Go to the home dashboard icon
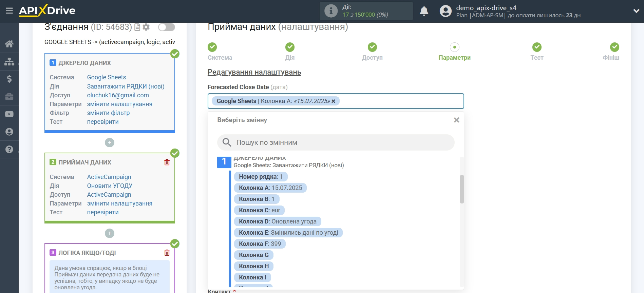 9,44
